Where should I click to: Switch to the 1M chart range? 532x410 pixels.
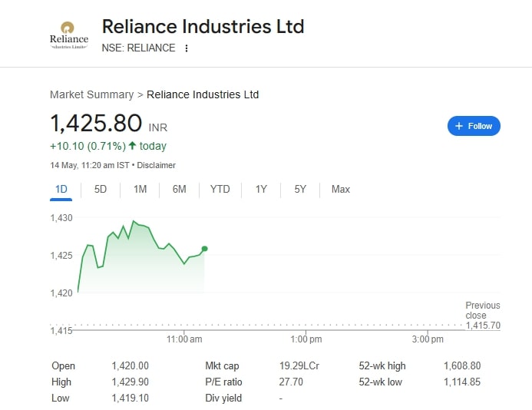pos(140,189)
